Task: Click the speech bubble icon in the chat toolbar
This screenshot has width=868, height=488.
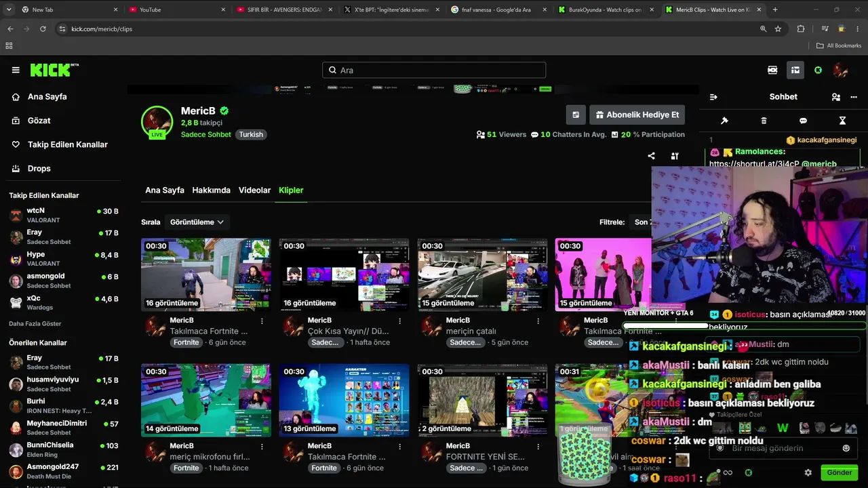Action: (x=803, y=121)
